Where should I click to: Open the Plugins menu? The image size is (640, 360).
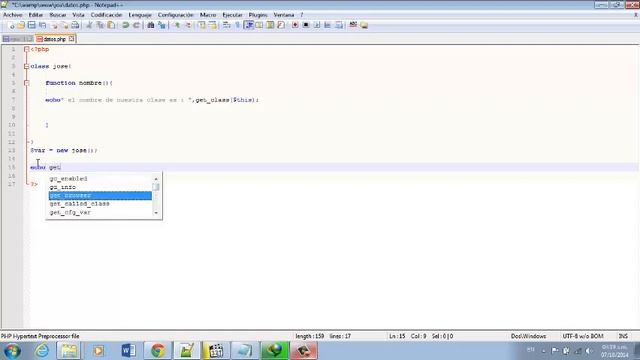coord(258,15)
